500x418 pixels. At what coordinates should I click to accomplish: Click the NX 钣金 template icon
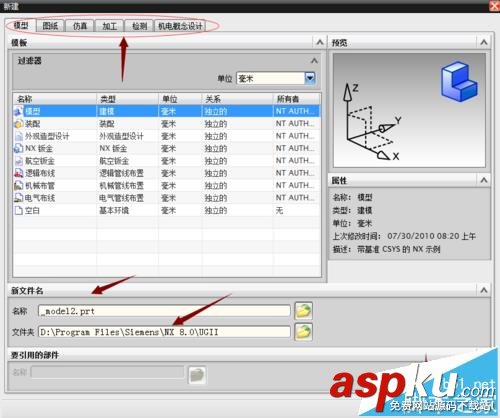tap(18, 148)
